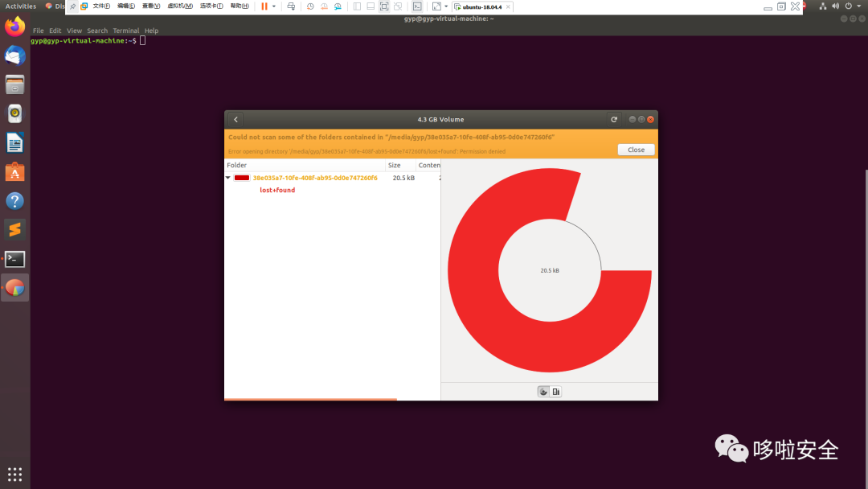Rescan the volume with reload icon
Viewport: 868px width, 489px height.
click(x=614, y=120)
